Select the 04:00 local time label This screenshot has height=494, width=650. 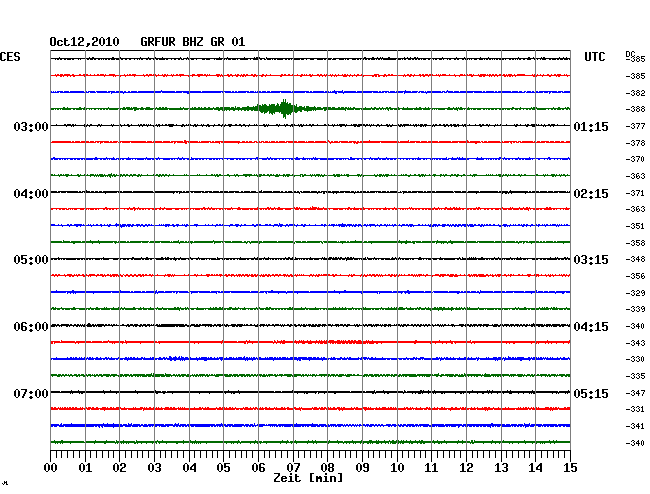click(x=31, y=194)
